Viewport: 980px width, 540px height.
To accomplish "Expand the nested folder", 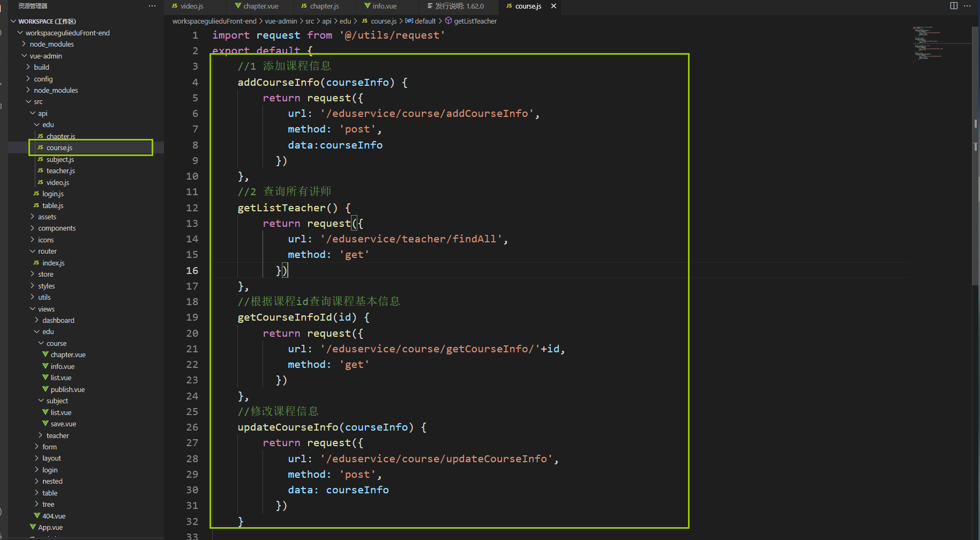I will [37, 481].
